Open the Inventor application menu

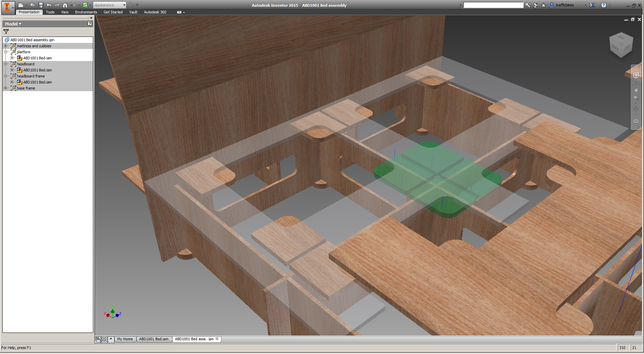[7, 7]
